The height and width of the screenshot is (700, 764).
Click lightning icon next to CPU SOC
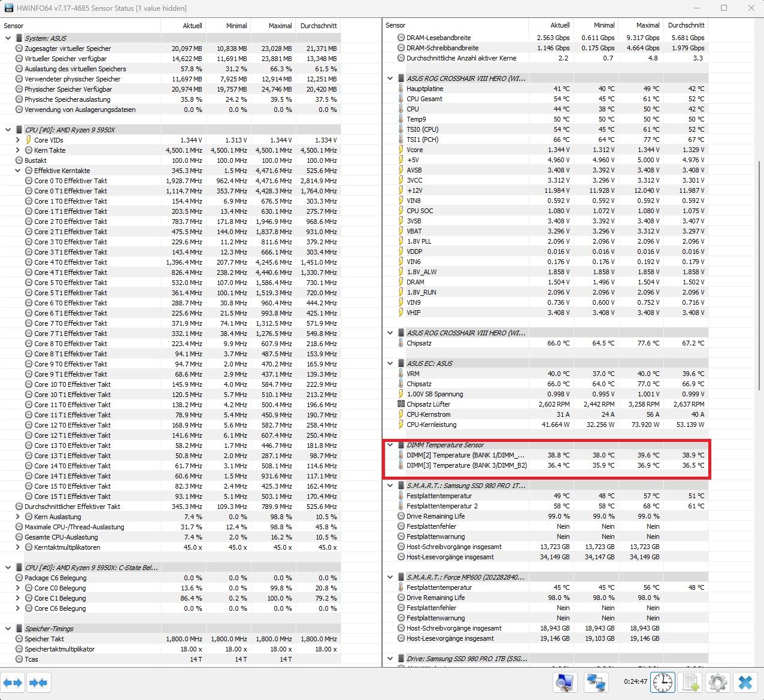click(x=401, y=211)
